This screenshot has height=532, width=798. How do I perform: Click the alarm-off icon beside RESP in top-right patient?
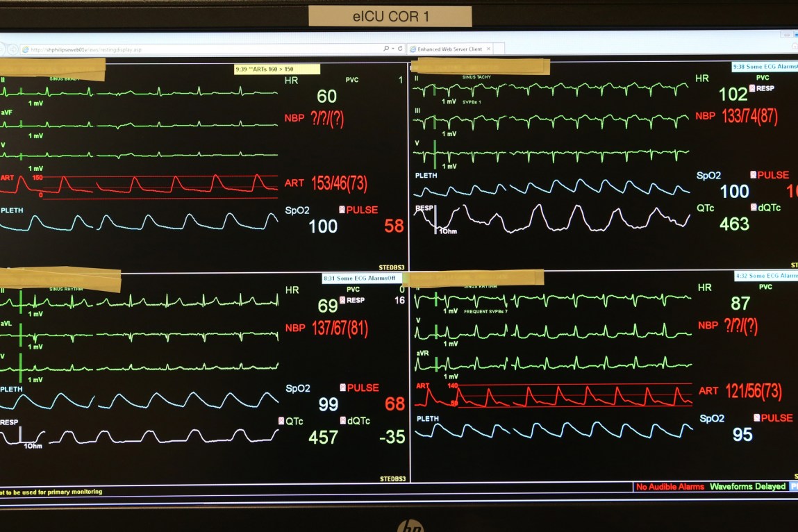[x=752, y=89]
